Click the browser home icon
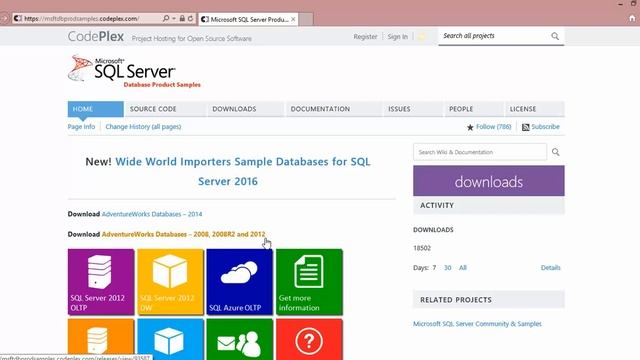 pos(632,18)
